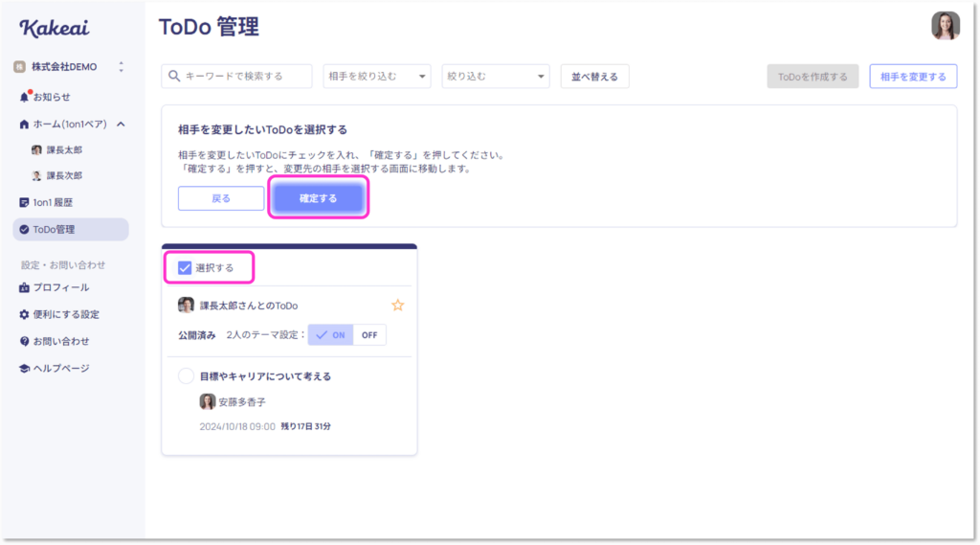Click the お問い合わせ question mark icon

(24, 341)
